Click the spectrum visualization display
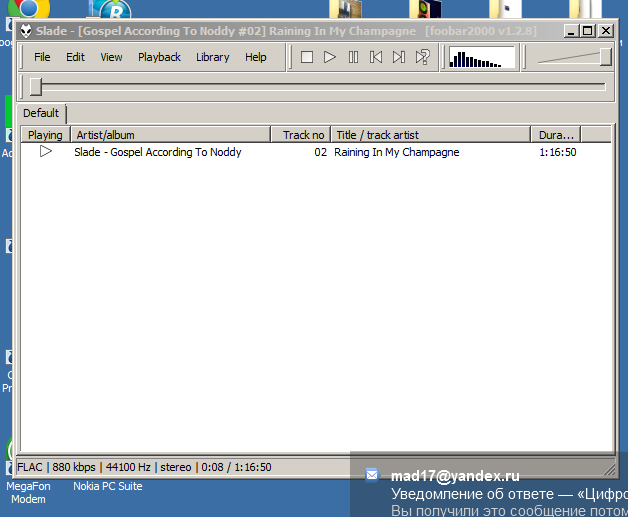This screenshot has height=517, width=628. pyautogui.click(x=481, y=57)
